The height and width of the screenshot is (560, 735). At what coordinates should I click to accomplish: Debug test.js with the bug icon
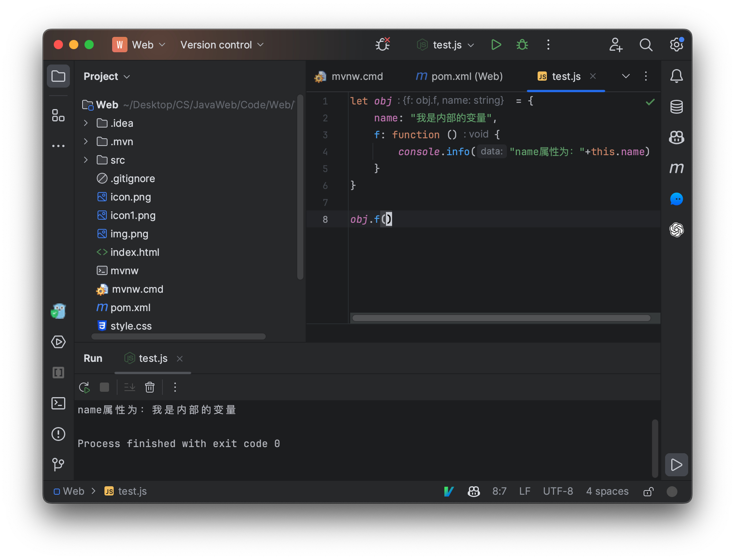522,45
